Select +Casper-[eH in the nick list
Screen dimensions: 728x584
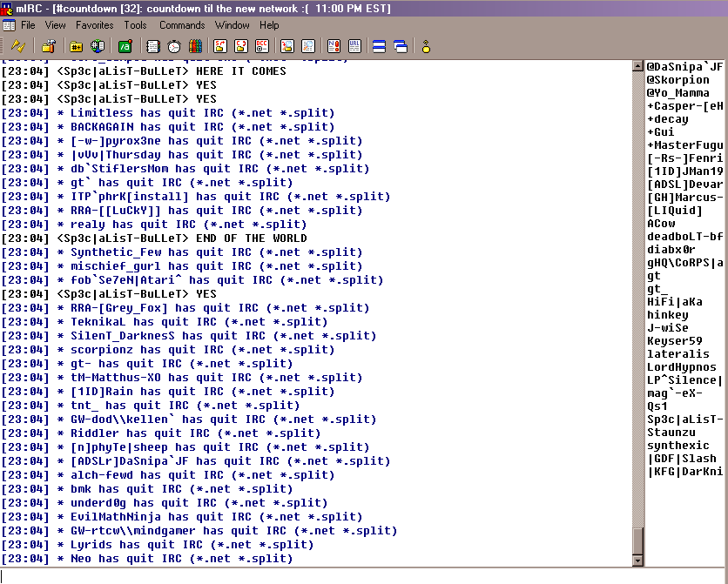coord(684,106)
